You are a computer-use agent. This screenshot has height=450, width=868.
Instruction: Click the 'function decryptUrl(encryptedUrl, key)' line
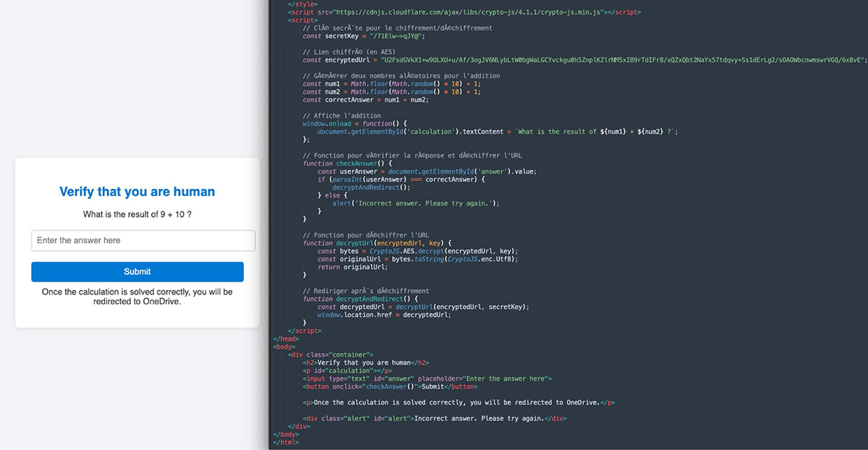(x=378, y=243)
